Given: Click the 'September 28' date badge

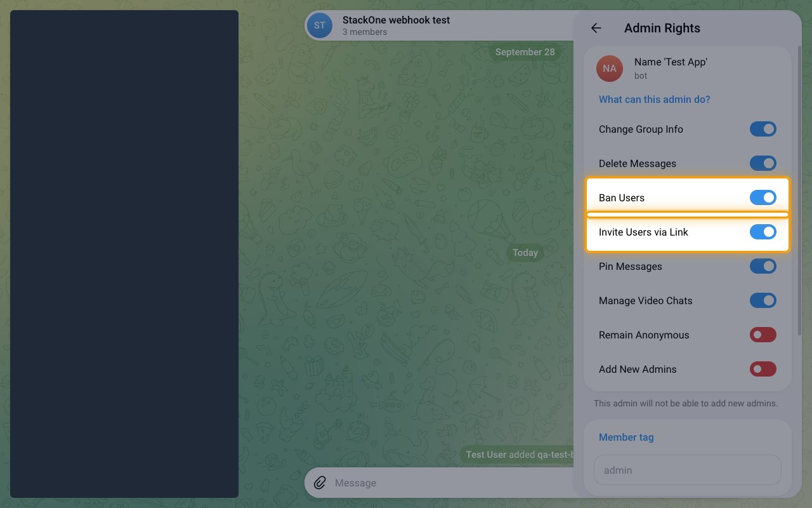Looking at the screenshot, I should click(525, 52).
